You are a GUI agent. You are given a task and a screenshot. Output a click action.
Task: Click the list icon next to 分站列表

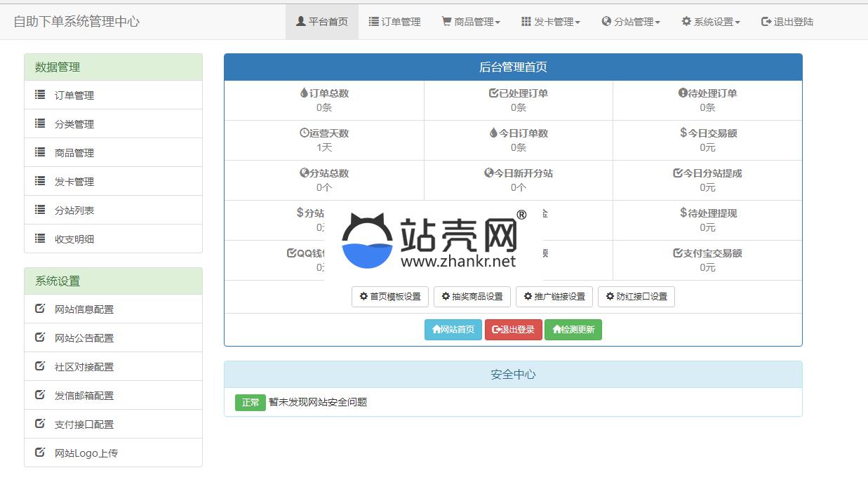[x=40, y=210]
